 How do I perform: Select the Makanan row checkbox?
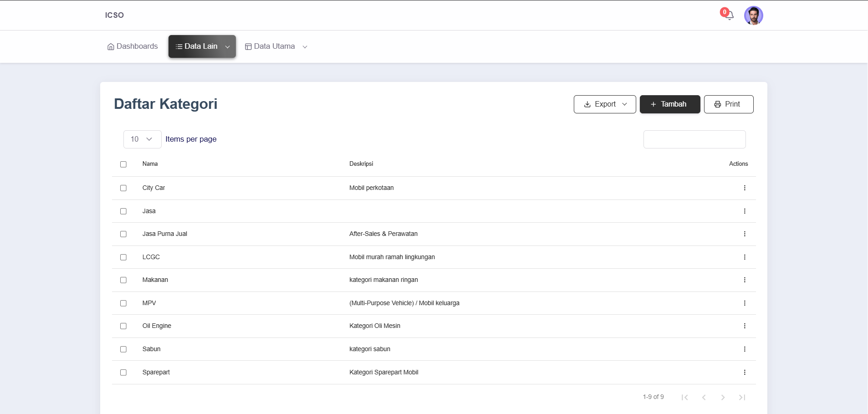pyautogui.click(x=123, y=280)
